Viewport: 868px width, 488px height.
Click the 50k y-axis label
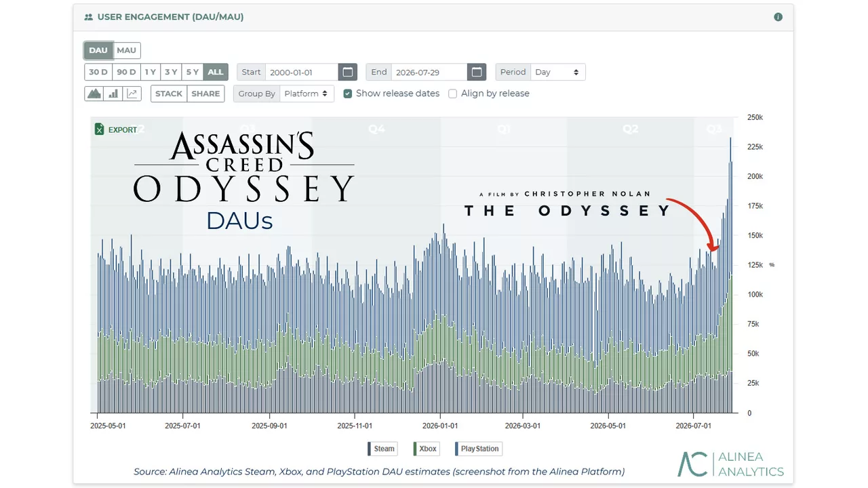[x=753, y=354]
